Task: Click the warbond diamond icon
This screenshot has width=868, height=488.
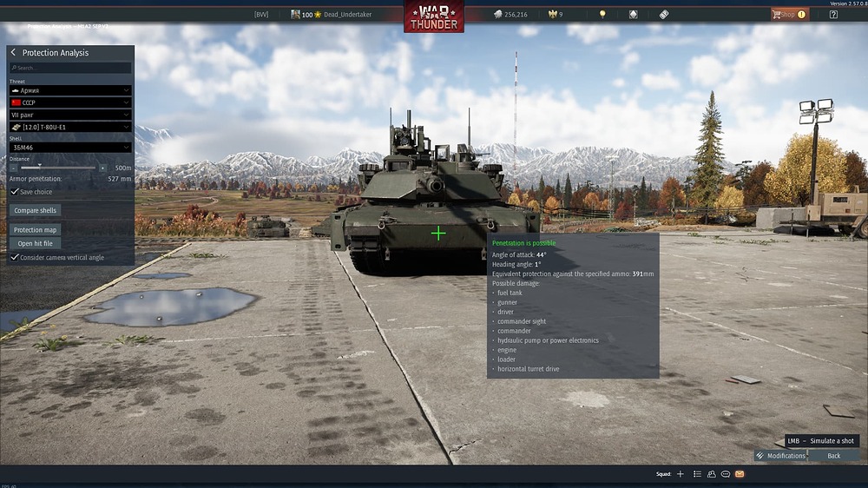Action: coord(634,15)
